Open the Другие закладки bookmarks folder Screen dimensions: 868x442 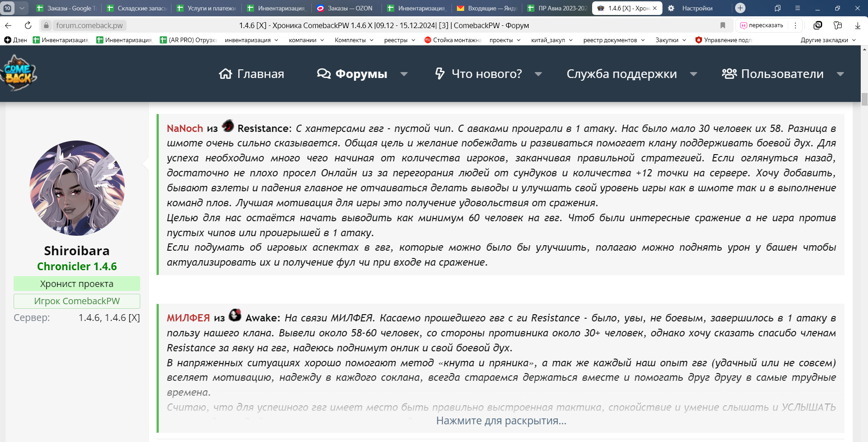click(x=828, y=40)
